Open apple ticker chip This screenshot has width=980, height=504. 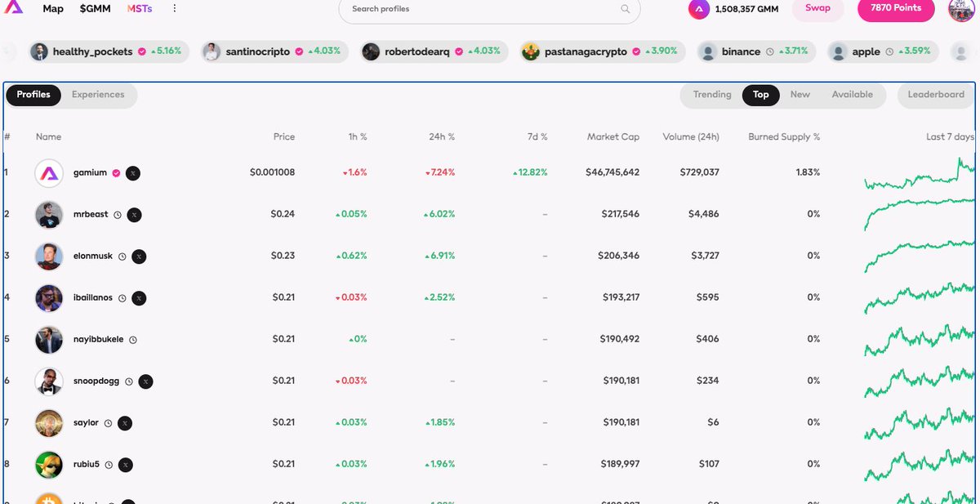(881, 51)
